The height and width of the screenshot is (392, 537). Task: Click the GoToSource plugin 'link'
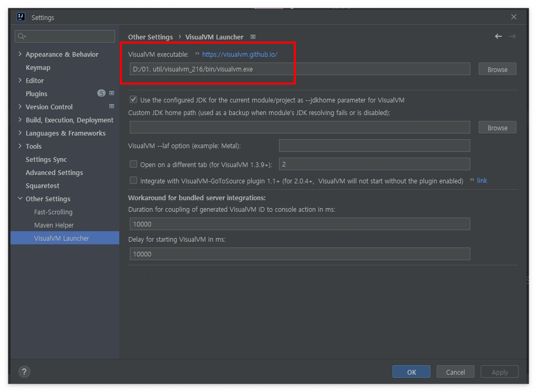[482, 180]
